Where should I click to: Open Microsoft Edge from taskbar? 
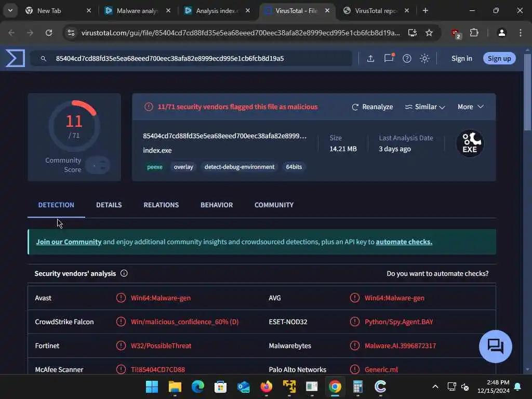(198, 387)
